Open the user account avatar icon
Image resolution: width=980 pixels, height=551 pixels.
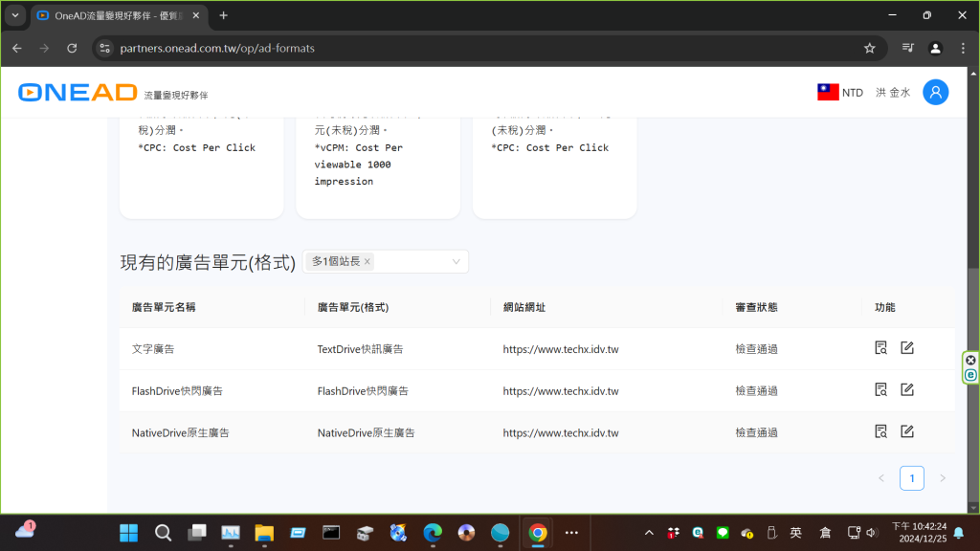click(x=935, y=92)
